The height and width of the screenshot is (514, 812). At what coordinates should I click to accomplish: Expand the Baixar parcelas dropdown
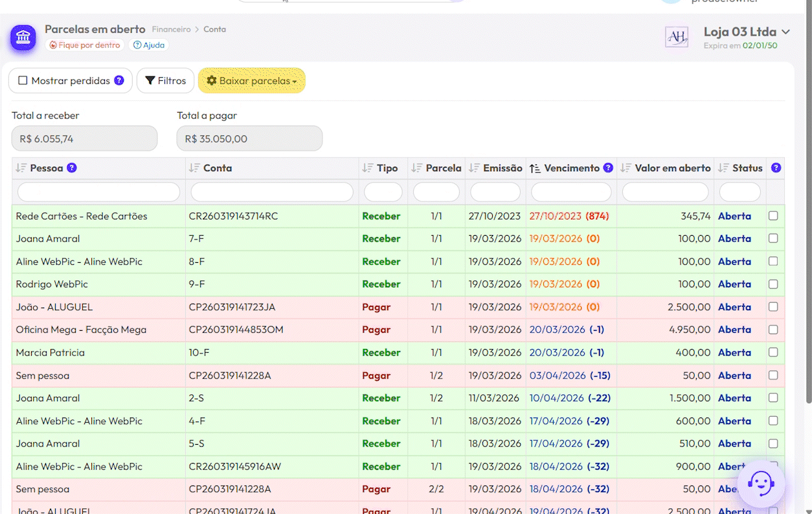251,81
